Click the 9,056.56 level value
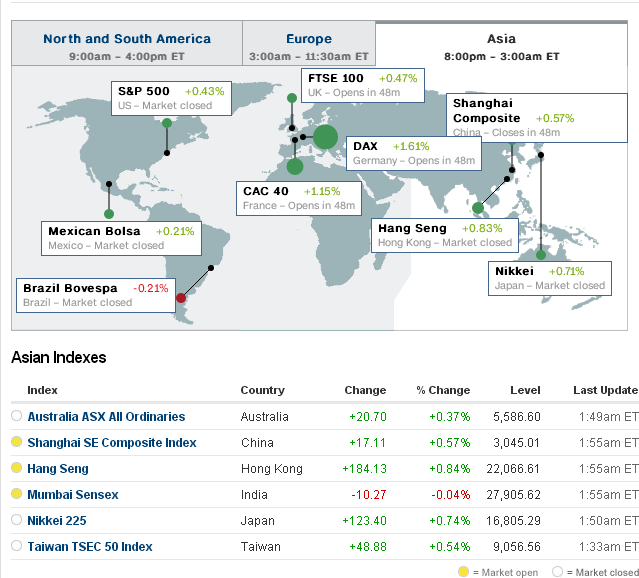The image size is (639, 578). coord(517,547)
